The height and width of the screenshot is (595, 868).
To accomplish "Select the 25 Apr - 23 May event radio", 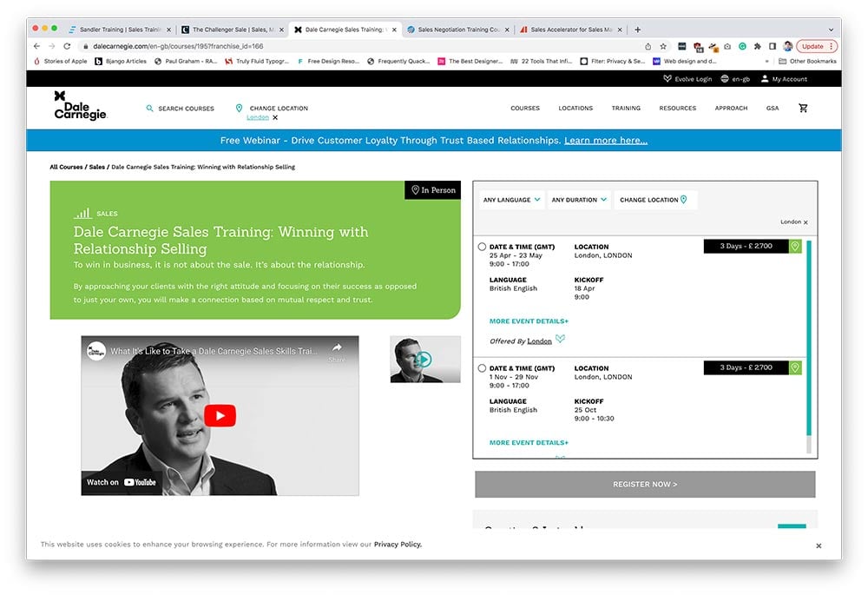I will (x=482, y=247).
